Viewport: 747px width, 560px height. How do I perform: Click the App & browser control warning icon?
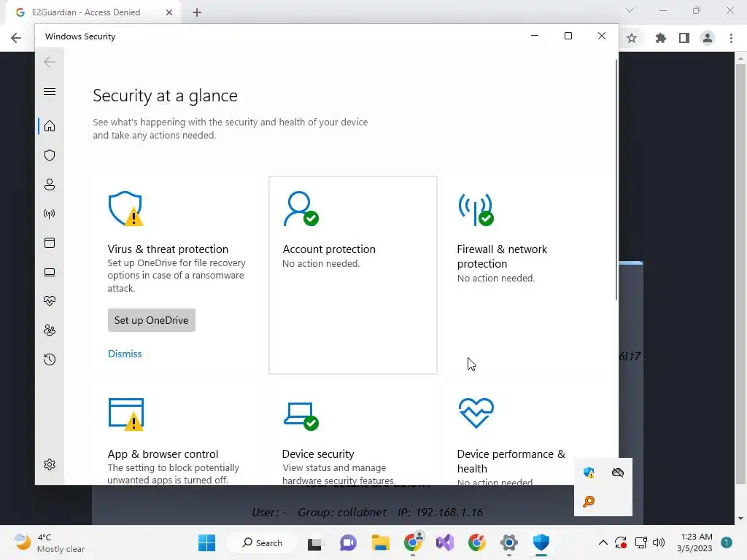(126, 414)
